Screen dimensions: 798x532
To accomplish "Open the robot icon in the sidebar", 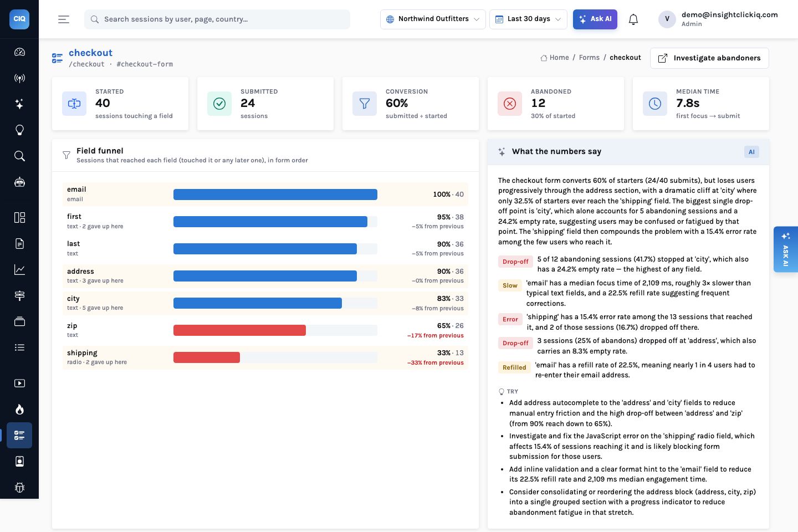I will pos(19,182).
